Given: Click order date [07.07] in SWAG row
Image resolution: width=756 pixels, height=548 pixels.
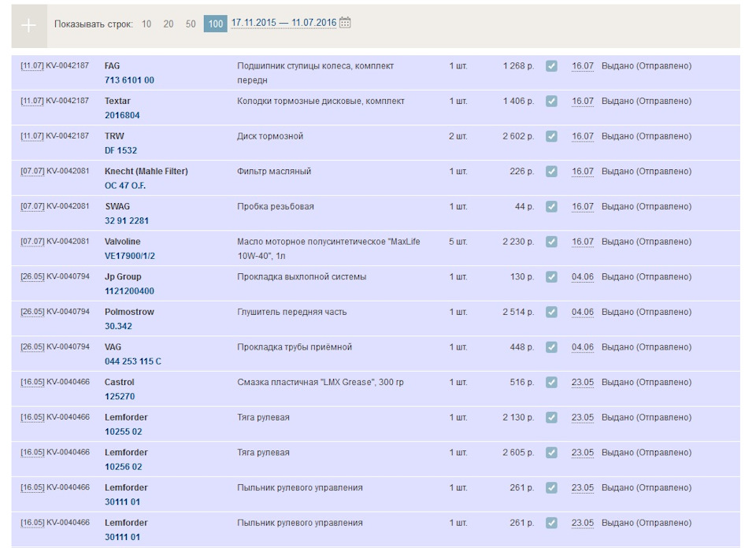Looking at the screenshot, I should pos(32,207).
